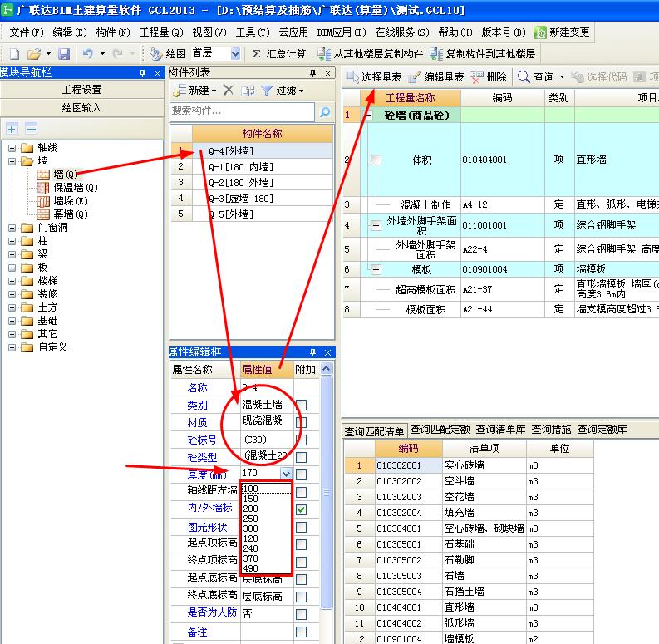
Task: Select 保温墙(Q) in the tree
Action: pyautogui.click(x=76, y=188)
